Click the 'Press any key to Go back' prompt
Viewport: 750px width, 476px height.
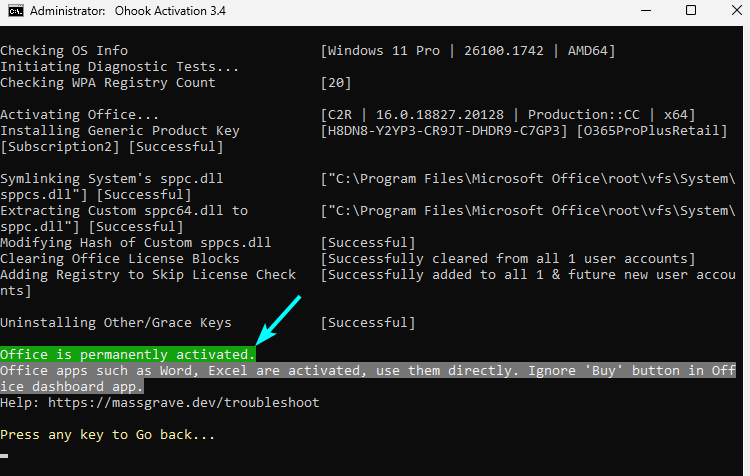pyautogui.click(x=107, y=434)
